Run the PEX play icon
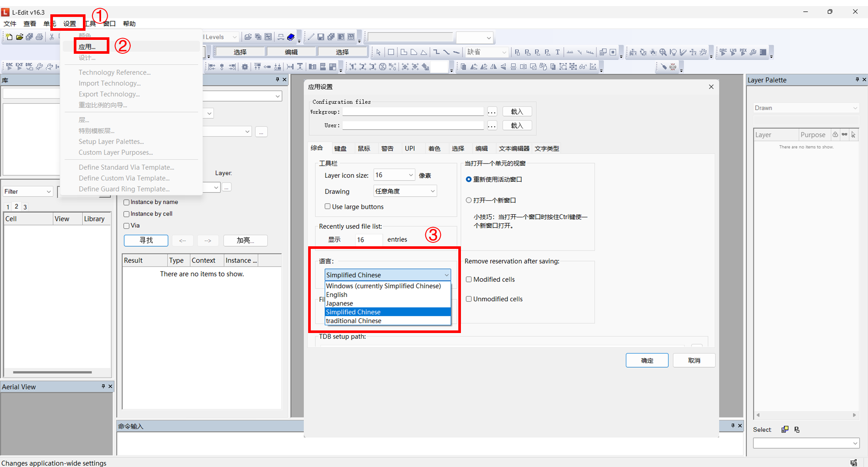Image resolution: width=868 pixels, height=467 pixels. tap(743, 52)
